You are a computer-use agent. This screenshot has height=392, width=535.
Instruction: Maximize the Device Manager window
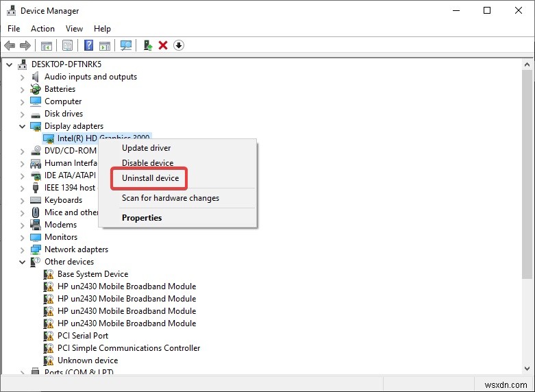(487, 10)
